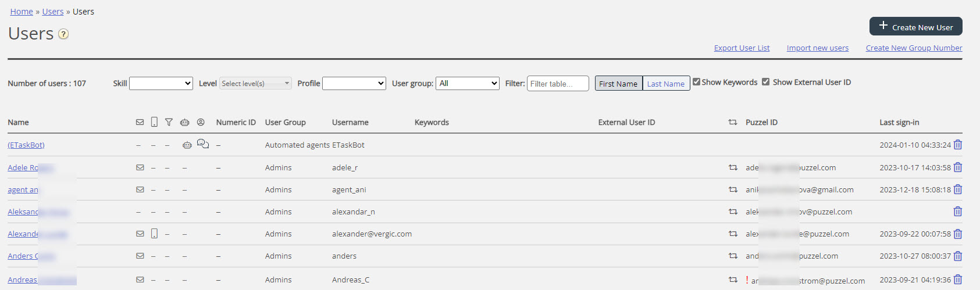This screenshot has height=290, width=980.
Task: Expand the Level select dropdown
Action: click(x=255, y=84)
